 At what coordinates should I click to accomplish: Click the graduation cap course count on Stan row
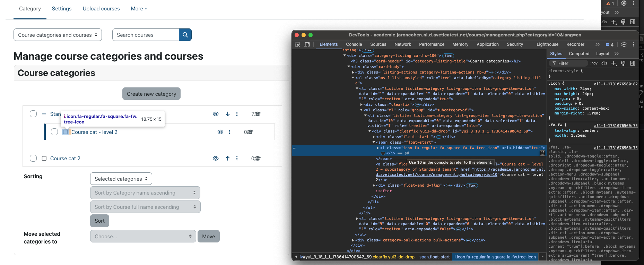pyautogui.click(x=256, y=114)
